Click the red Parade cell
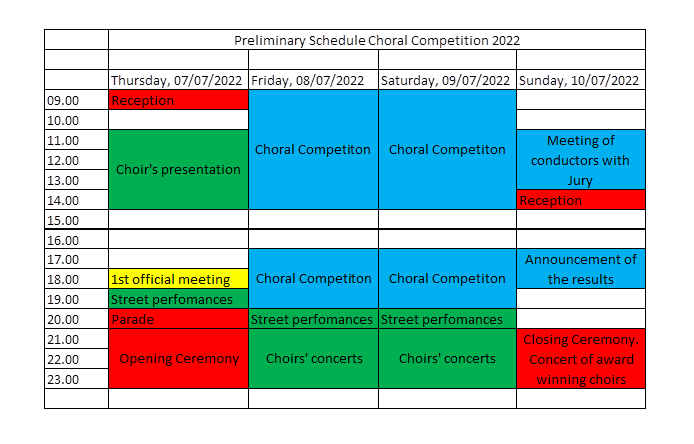Viewport: 694px width, 444px height. point(178,319)
